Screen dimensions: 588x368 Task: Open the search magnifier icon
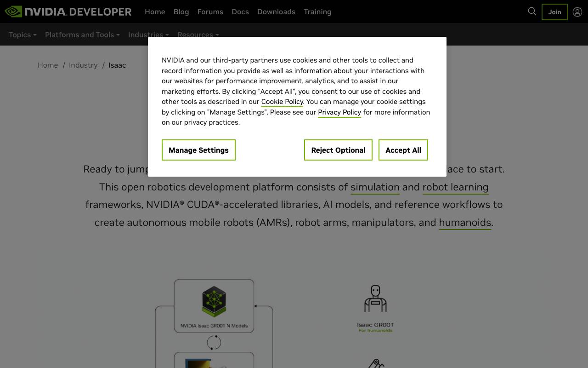tap(532, 11)
